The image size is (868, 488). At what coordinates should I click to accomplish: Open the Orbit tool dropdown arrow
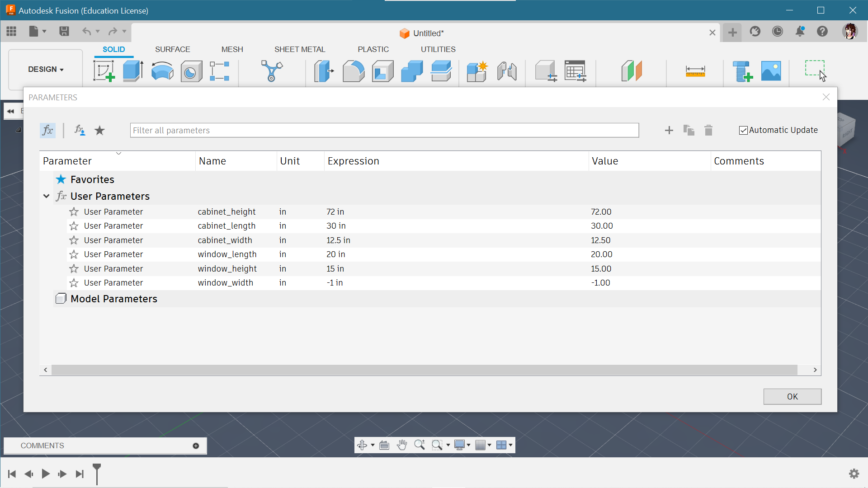373,445
